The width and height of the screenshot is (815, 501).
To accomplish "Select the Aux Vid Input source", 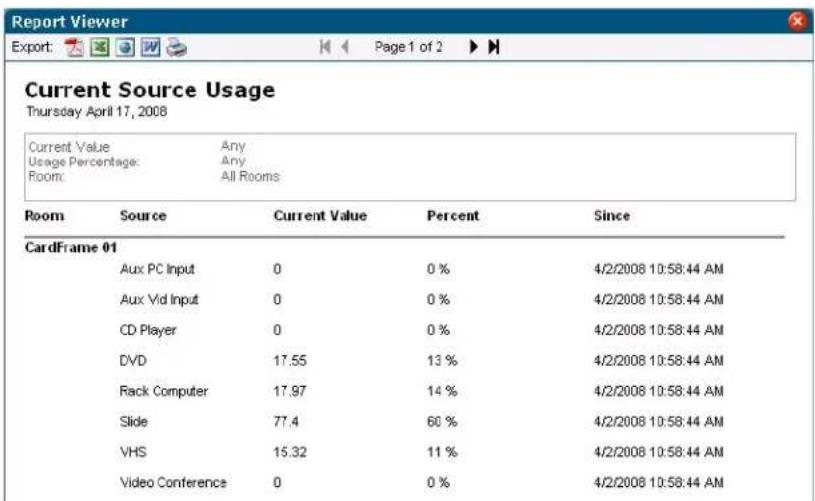I will (159, 300).
